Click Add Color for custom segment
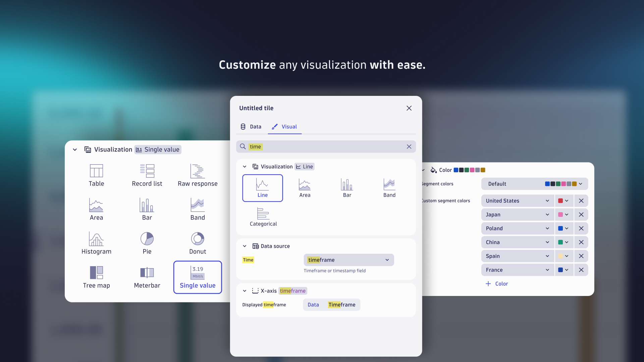The image size is (644, 362). 496,283
